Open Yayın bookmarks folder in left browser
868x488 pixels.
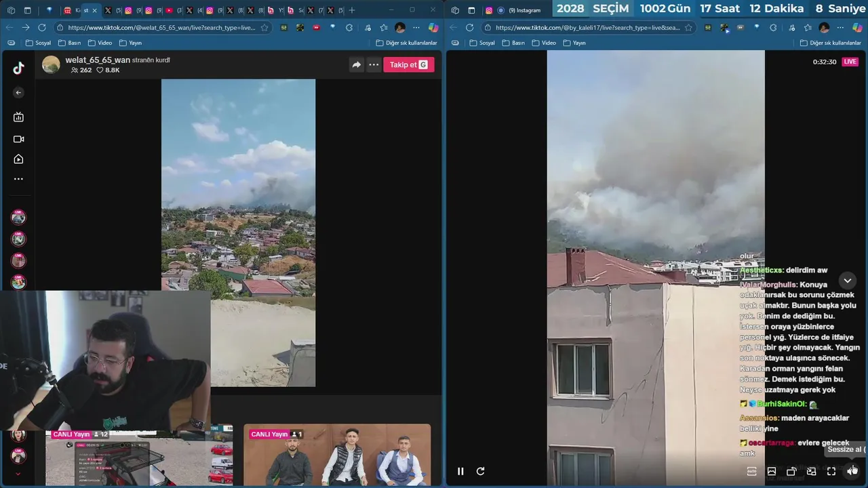tap(130, 43)
